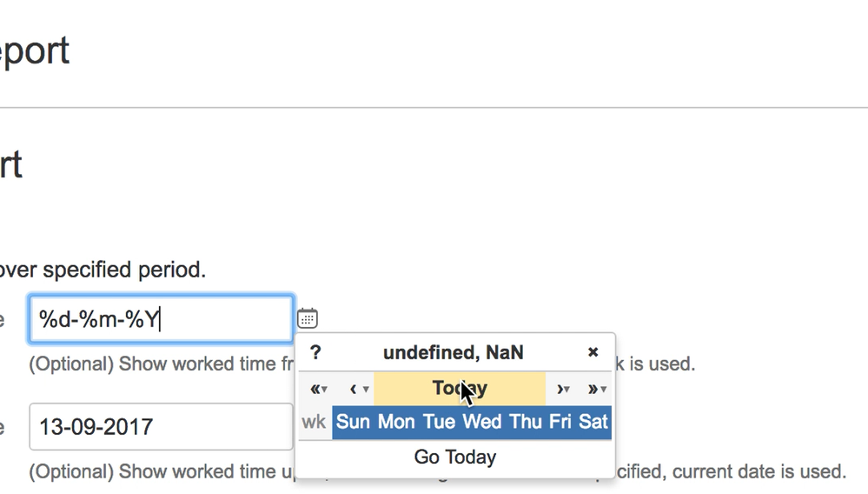Image resolution: width=868 pixels, height=494 pixels.
Task: Click the Go Today link at calendar bottom
Action: 455,457
